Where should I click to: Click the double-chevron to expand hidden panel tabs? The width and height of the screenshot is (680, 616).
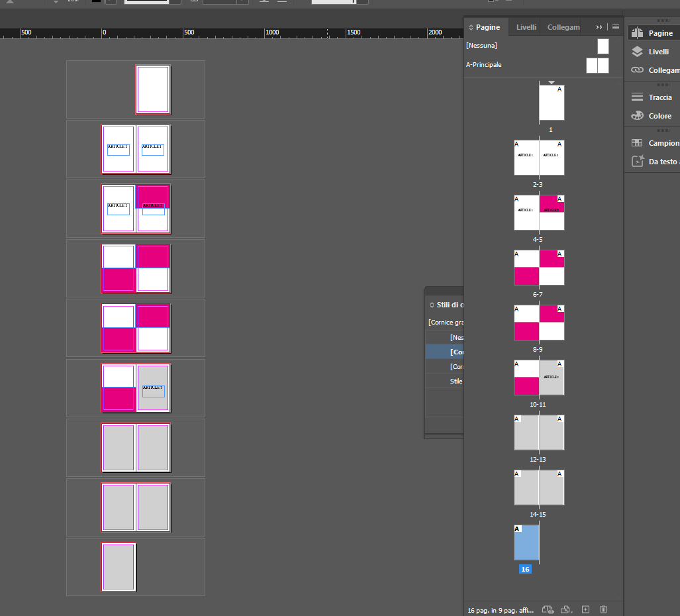(599, 26)
